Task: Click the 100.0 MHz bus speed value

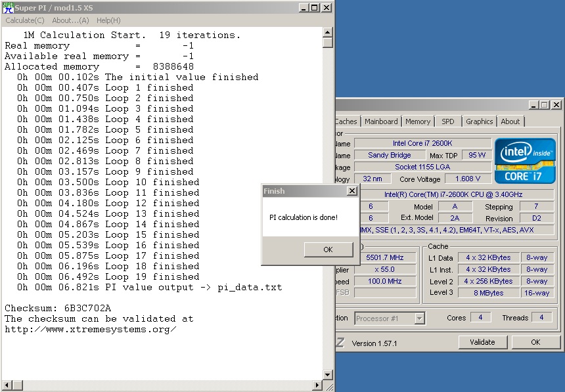Action: coord(385,281)
